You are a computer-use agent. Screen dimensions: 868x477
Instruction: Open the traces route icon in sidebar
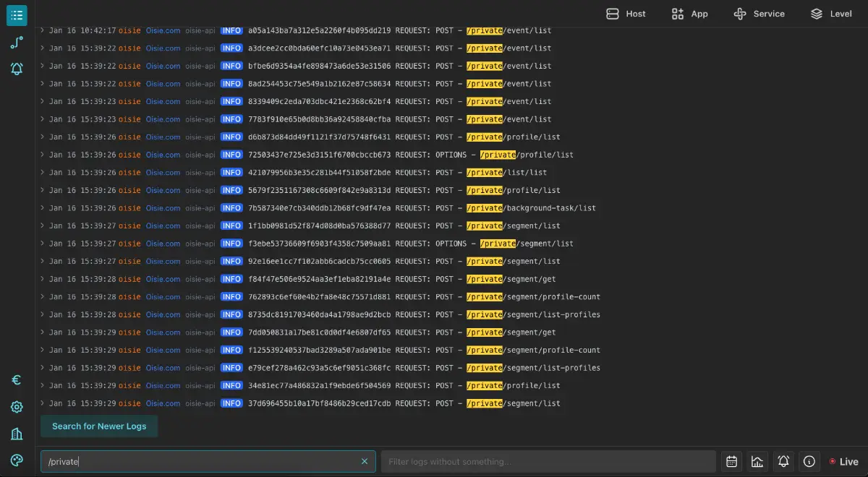click(17, 43)
